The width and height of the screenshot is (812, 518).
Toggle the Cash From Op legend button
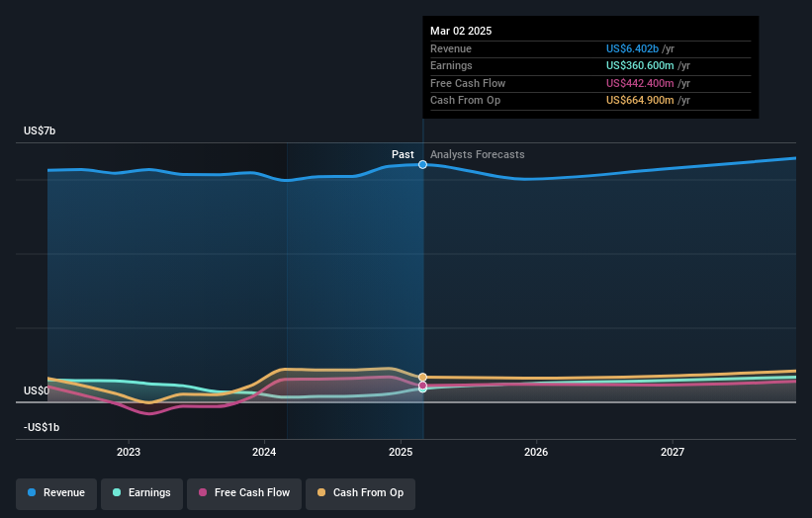[360, 493]
